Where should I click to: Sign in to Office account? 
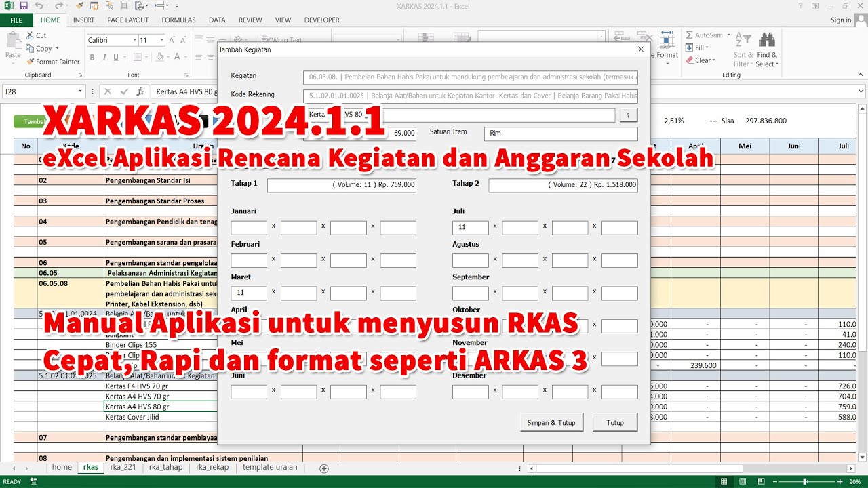841,20
